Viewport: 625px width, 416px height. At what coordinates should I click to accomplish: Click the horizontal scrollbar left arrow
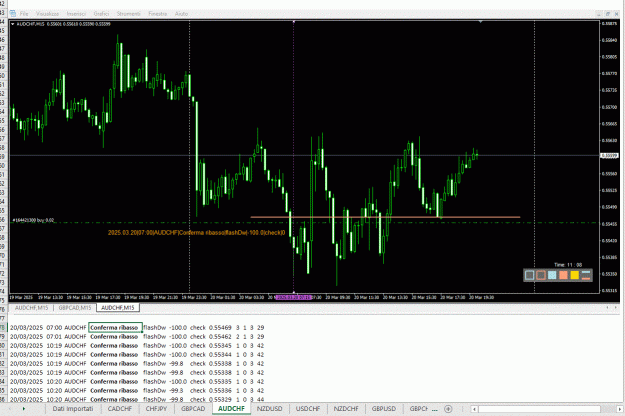(x=474, y=409)
